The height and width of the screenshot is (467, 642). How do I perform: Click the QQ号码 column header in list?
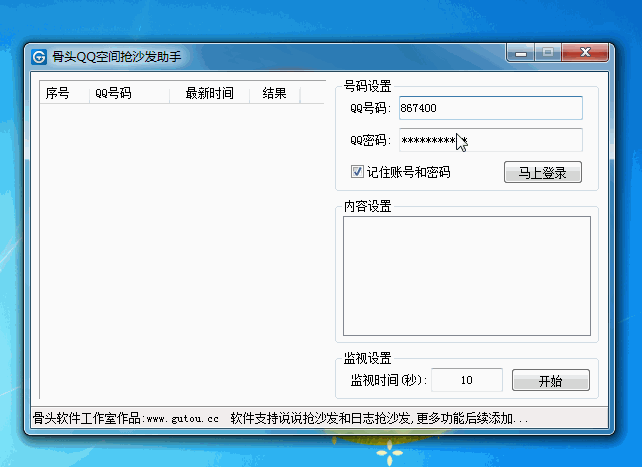tap(129, 93)
